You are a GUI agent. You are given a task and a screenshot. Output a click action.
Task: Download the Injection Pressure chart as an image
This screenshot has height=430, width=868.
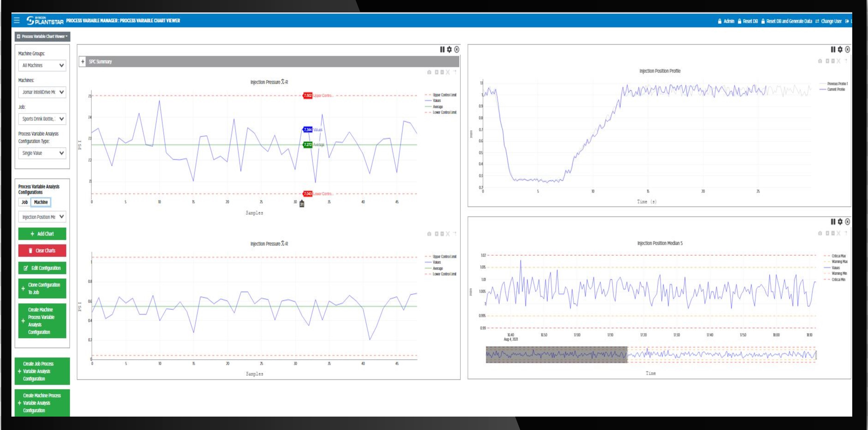pos(429,72)
